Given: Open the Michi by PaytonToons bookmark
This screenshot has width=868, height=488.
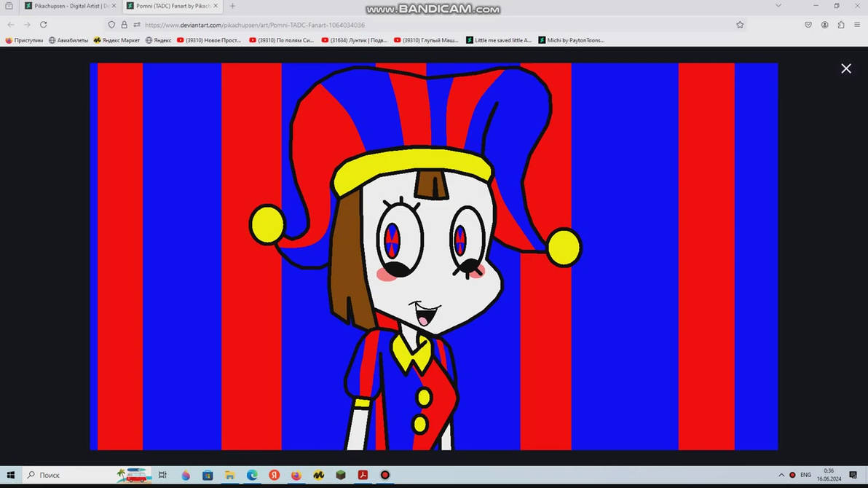Looking at the screenshot, I should pos(572,41).
